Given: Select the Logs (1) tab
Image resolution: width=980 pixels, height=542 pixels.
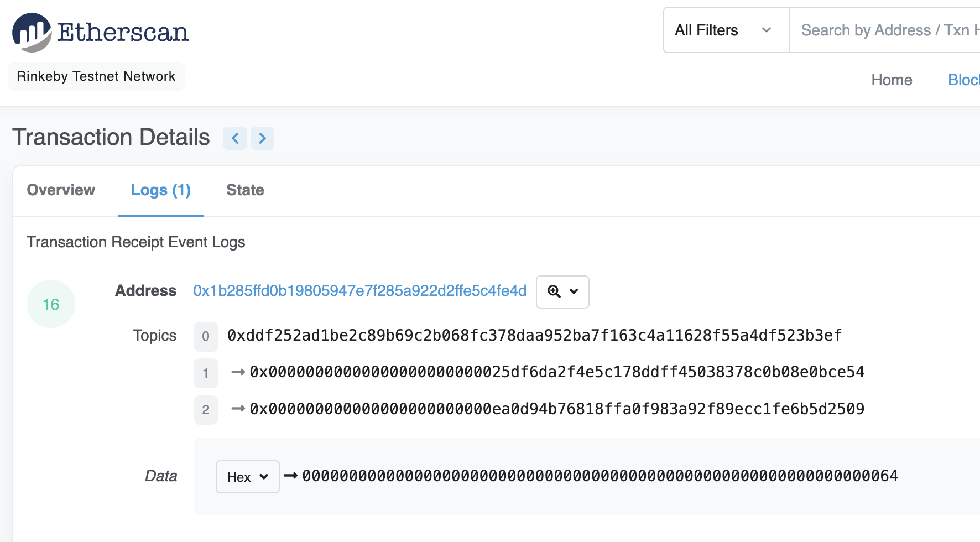Looking at the screenshot, I should 161,190.
